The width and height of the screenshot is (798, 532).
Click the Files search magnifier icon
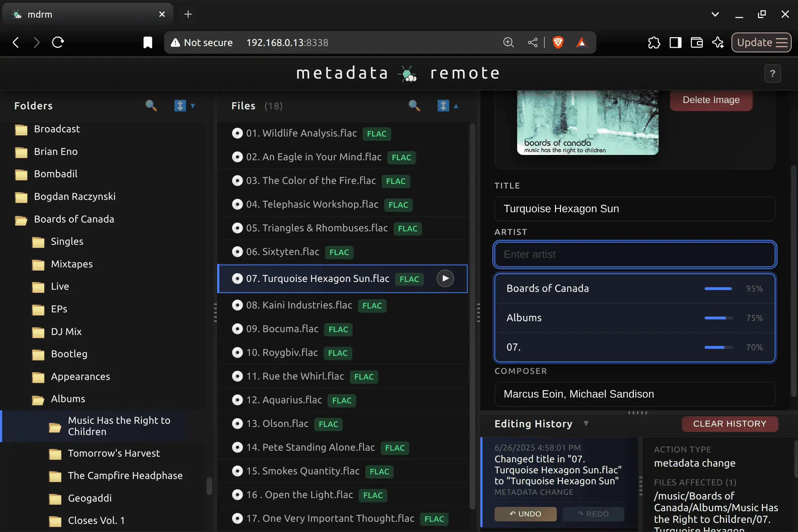[x=414, y=105]
